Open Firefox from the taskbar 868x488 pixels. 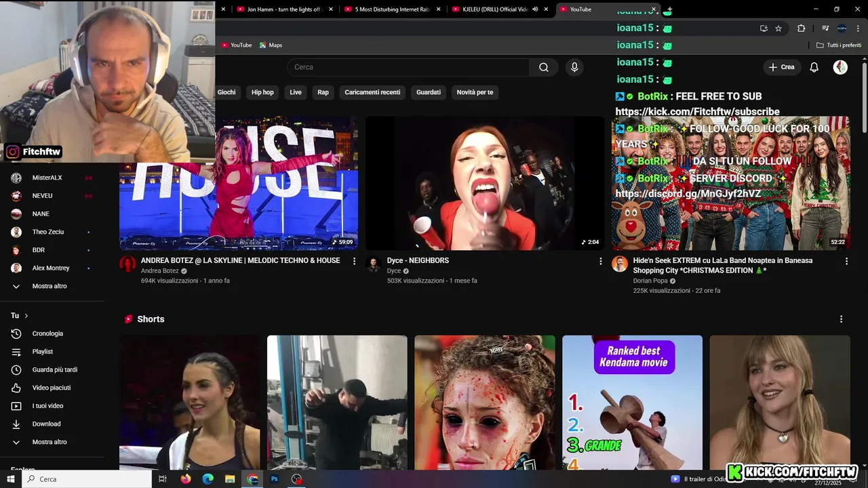[x=186, y=479]
